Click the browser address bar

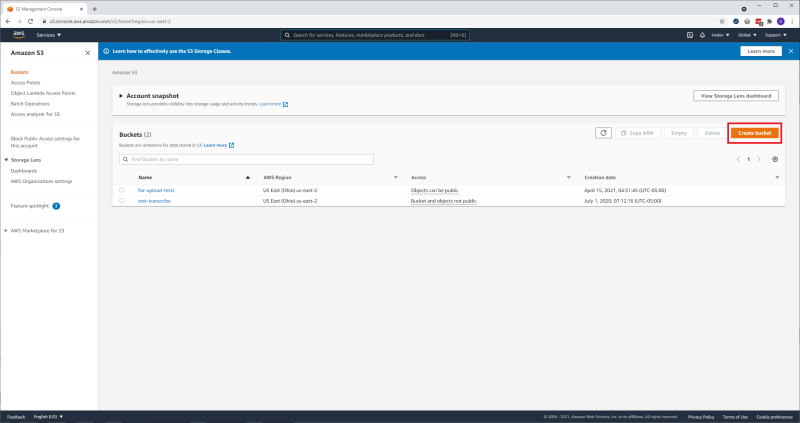(x=377, y=21)
